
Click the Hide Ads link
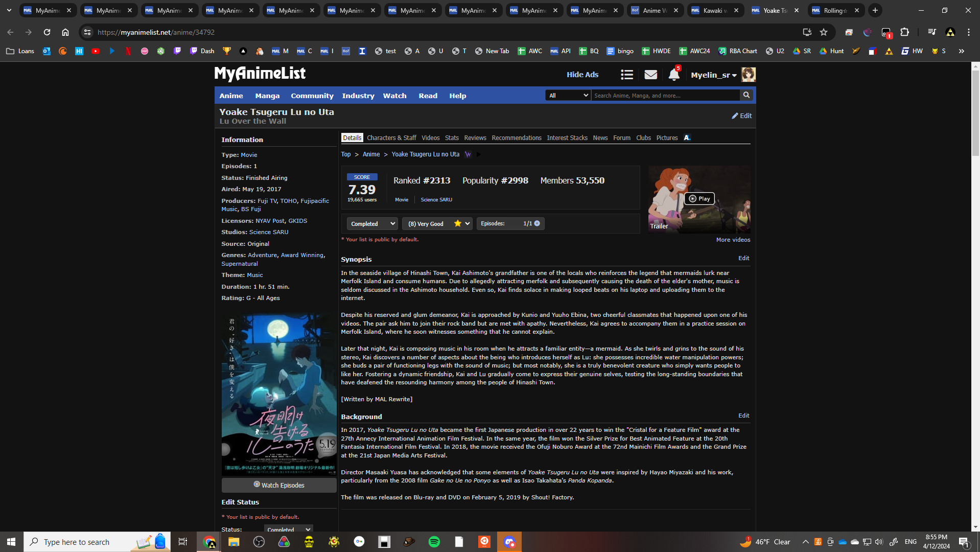point(582,75)
